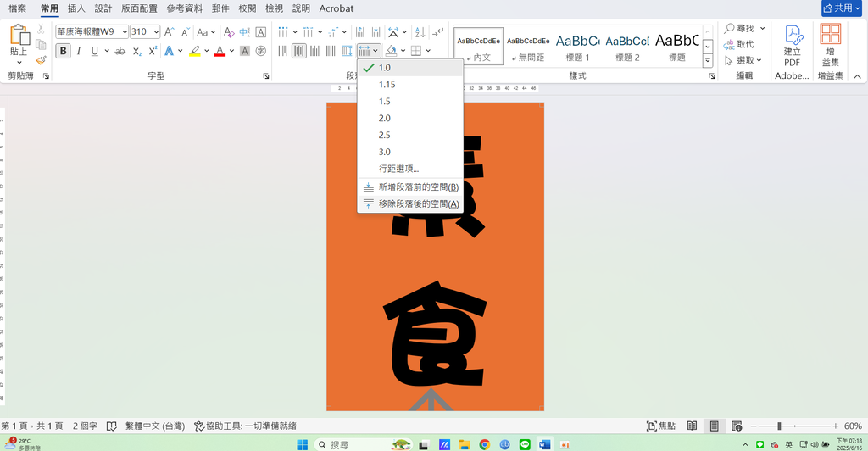Open the Change Case Aa dropdown

(206, 32)
